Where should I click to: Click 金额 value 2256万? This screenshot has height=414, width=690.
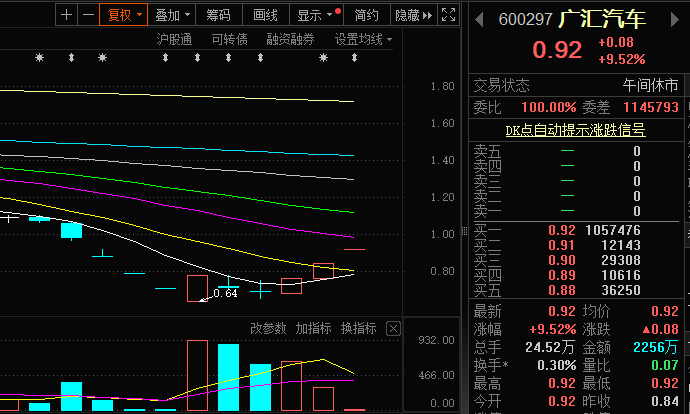(x=656, y=348)
